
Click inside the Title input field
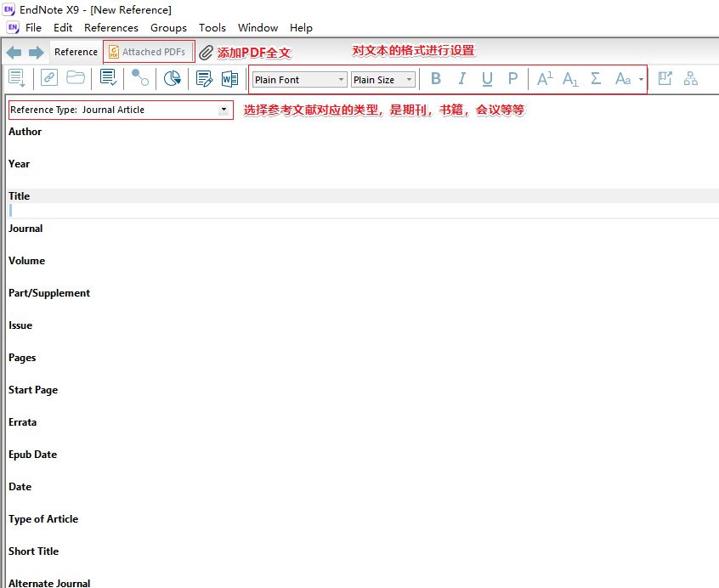(170, 209)
